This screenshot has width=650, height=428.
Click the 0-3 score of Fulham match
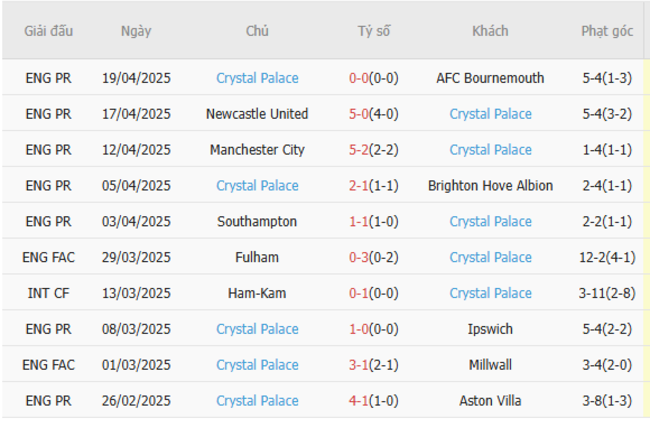(358, 257)
